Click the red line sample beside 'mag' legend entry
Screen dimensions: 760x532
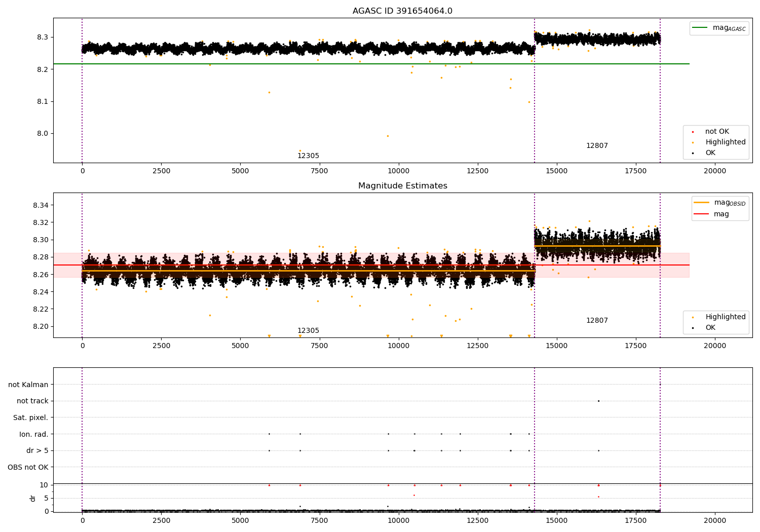tap(701, 214)
